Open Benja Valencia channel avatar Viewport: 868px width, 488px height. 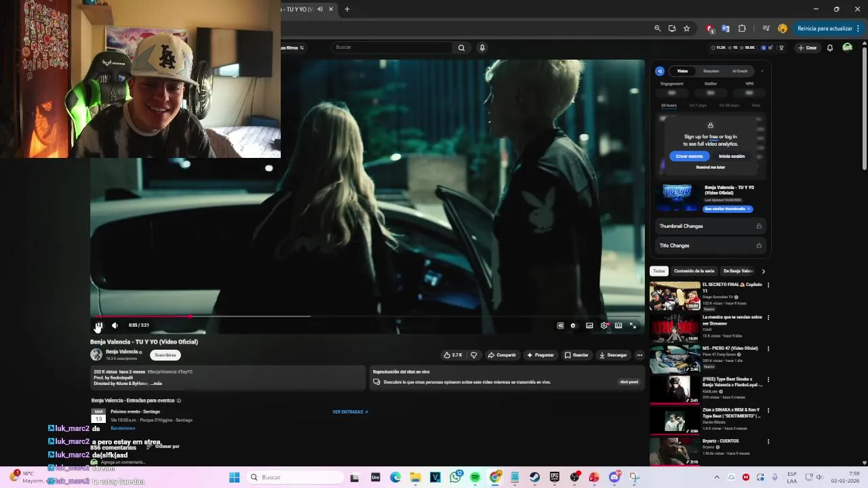(96, 354)
